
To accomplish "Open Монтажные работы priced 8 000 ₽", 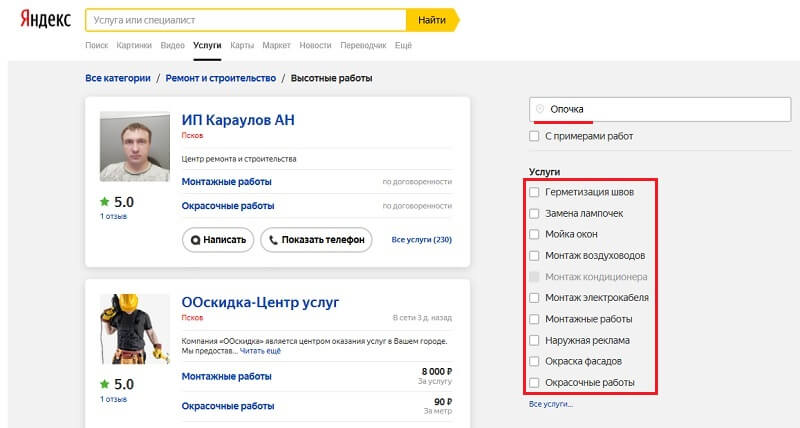I will [x=227, y=376].
